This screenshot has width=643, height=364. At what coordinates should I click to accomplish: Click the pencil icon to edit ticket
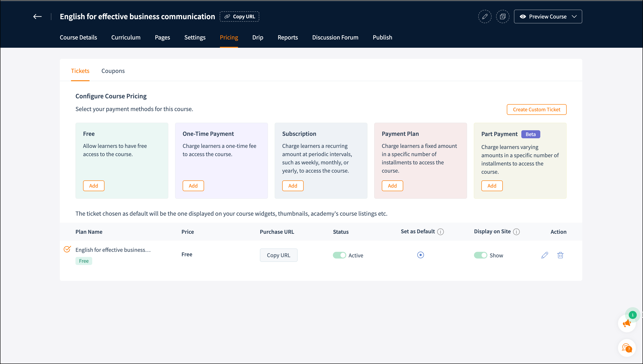[x=545, y=255]
